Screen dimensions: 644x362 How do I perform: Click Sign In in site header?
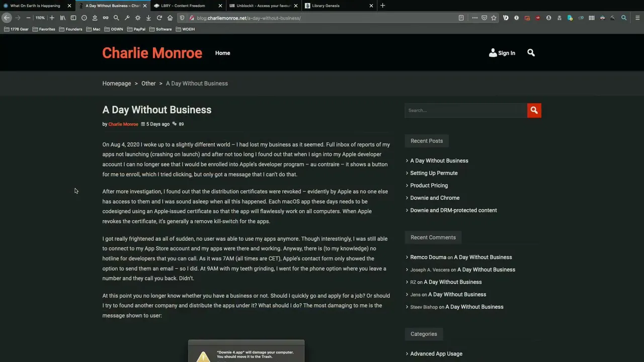click(502, 53)
